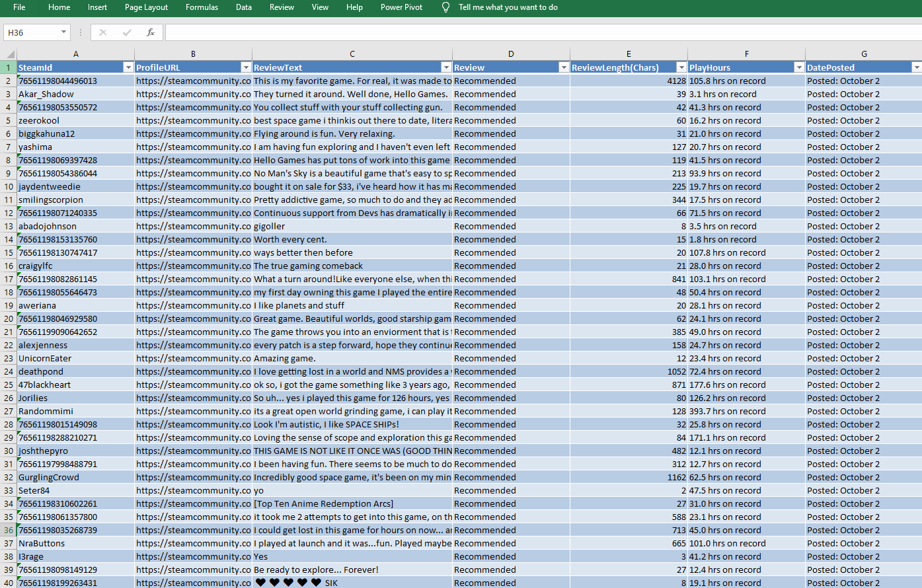
Task: Open the Page Layout tab
Action: (146, 7)
